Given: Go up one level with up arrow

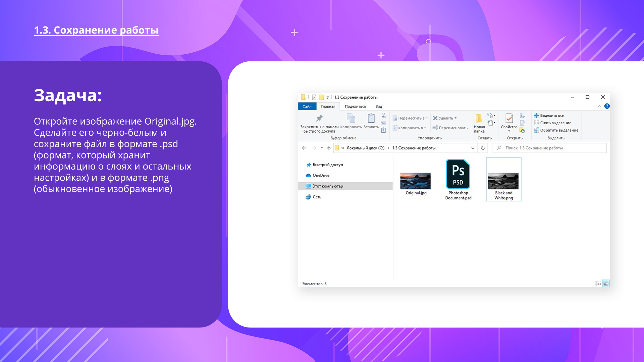Looking at the screenshot, I should pyautogui.click(x=329, y=148).
